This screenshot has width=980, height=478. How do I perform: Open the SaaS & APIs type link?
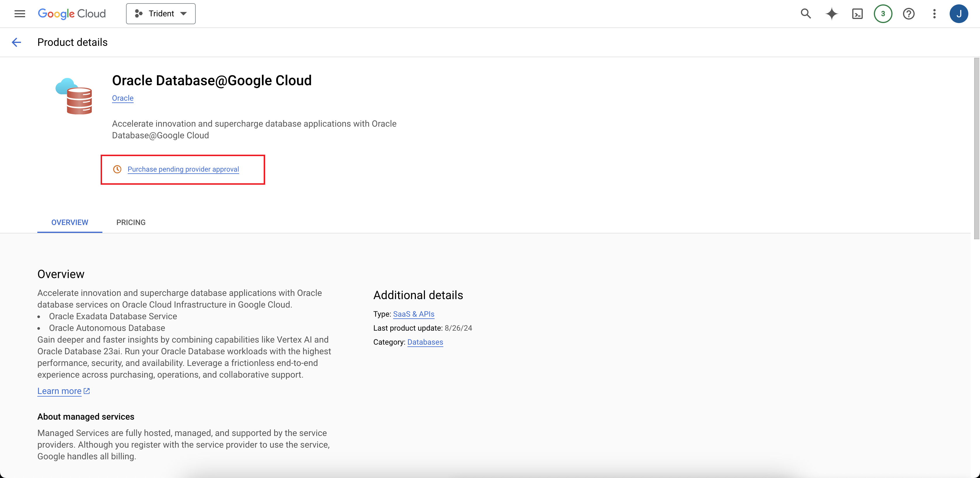[414, 314]
